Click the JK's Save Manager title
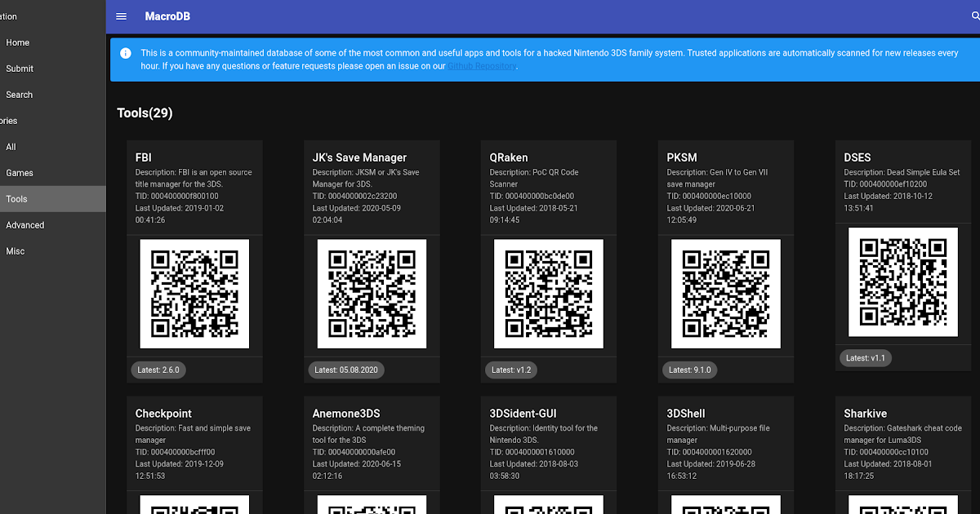Image resolution: width=980 pixels, height=514 pixels. click(x=359, y=157)
